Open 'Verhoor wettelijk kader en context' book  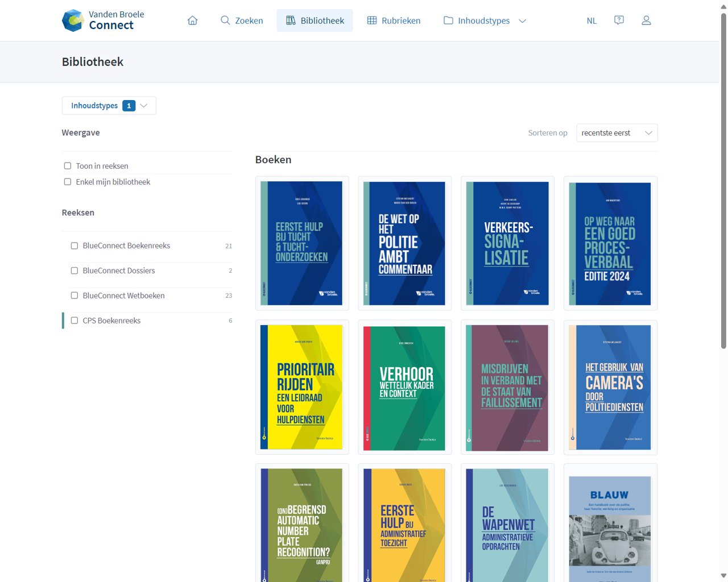pos(405,387)
